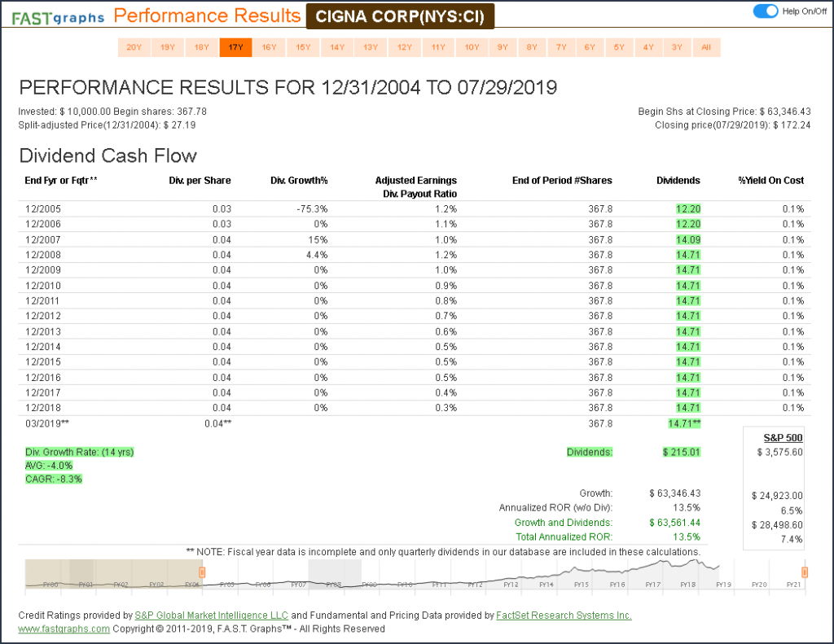Click the End Fyr or Fqtr** header

pos(61,180)
